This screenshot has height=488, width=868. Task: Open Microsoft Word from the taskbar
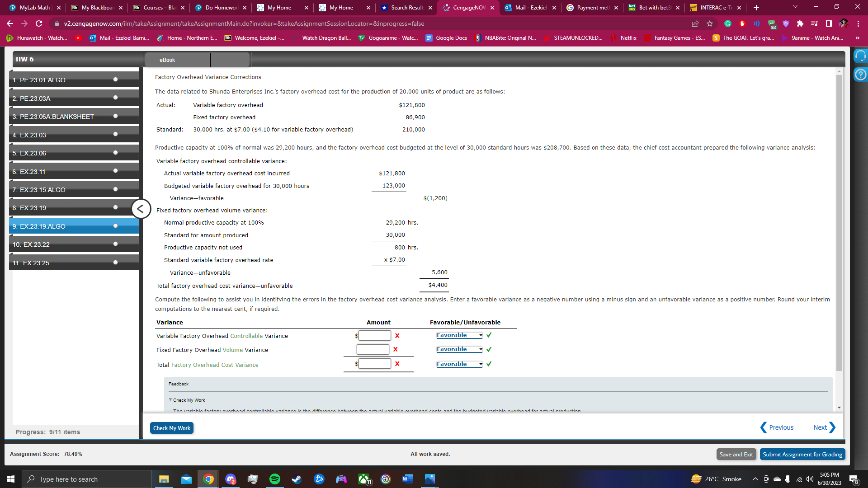point(408,479)
